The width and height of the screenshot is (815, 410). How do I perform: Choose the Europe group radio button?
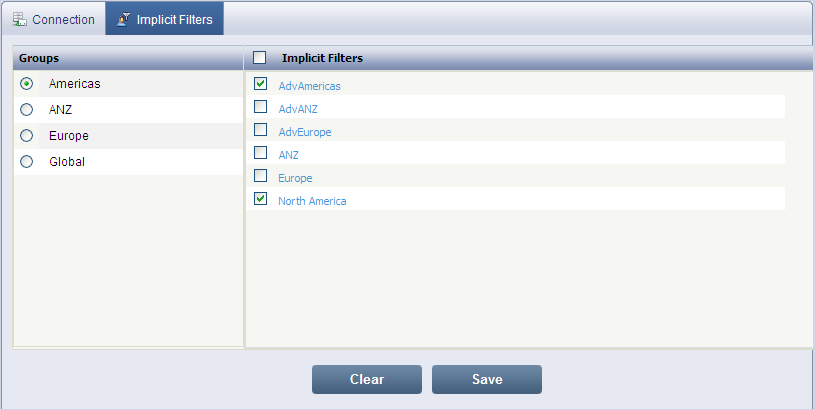pyautogui.click(x=27, y=136)
